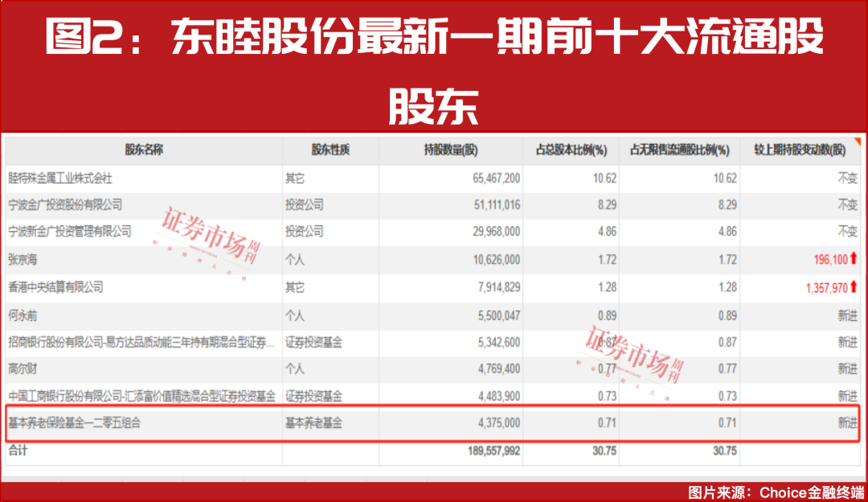868x502 pixels.
Task: Click total shares 189,557,992
Action: pos(493,451)
